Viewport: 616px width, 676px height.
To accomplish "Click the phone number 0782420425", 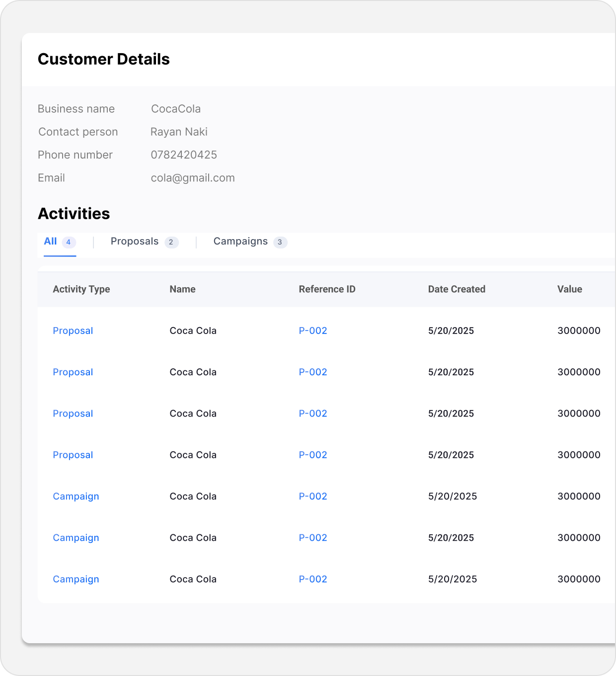I will [x=184, y=155].
